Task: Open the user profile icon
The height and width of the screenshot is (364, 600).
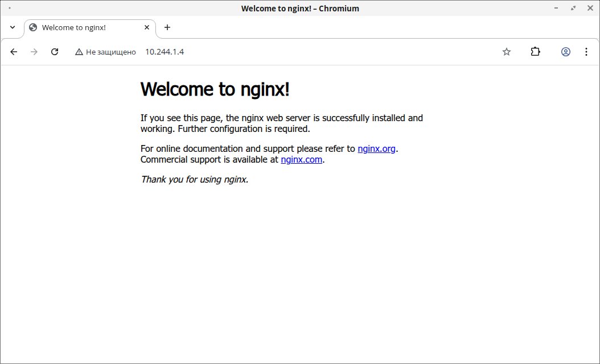Action: [566, 52]
